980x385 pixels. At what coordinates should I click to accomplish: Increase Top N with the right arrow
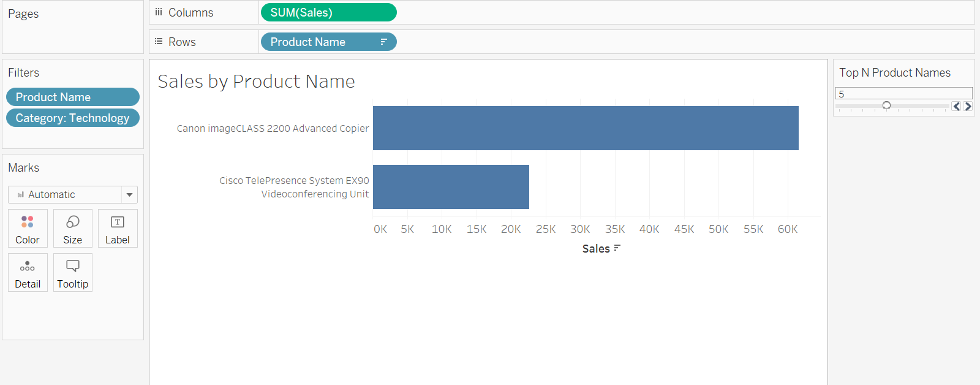pyautogui.click(x=968, y=107)
